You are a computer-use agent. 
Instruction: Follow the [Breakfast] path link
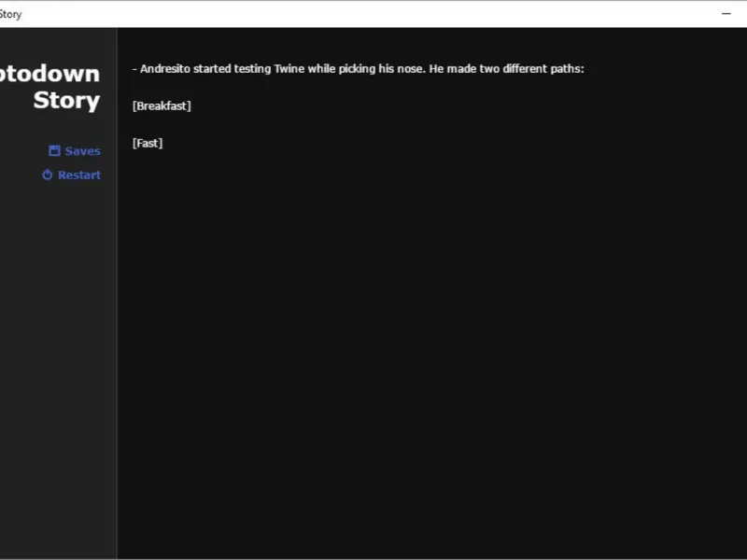tap(162, 105)
